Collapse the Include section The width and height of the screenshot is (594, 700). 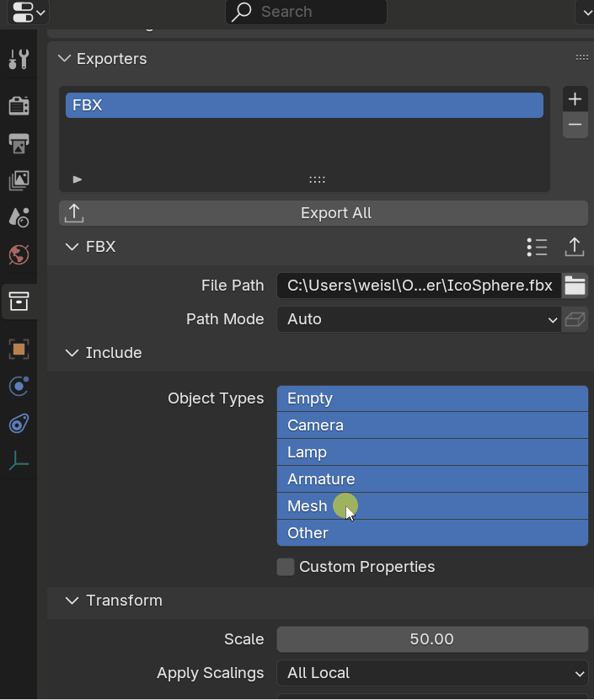[72, 353]
